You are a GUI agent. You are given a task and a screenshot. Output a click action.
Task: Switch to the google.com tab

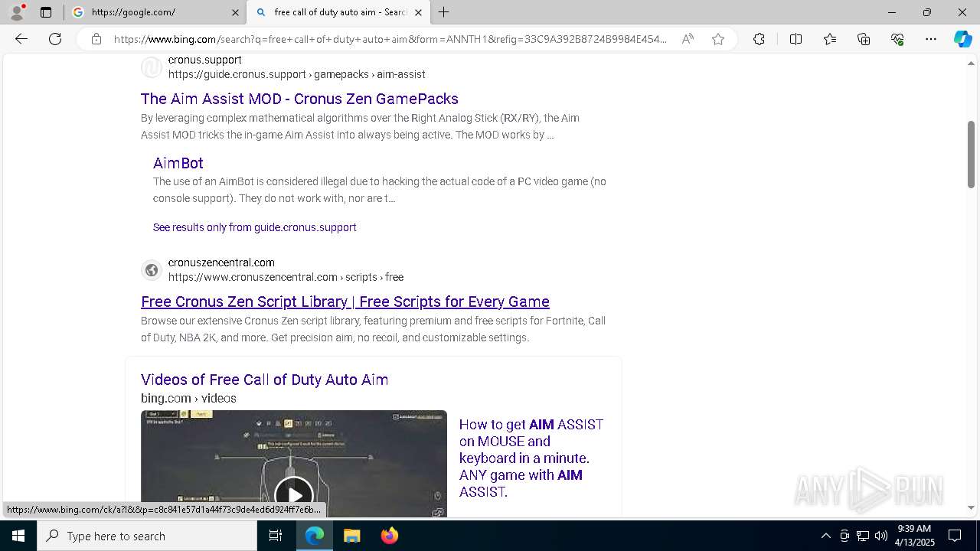tap(155, 12)
